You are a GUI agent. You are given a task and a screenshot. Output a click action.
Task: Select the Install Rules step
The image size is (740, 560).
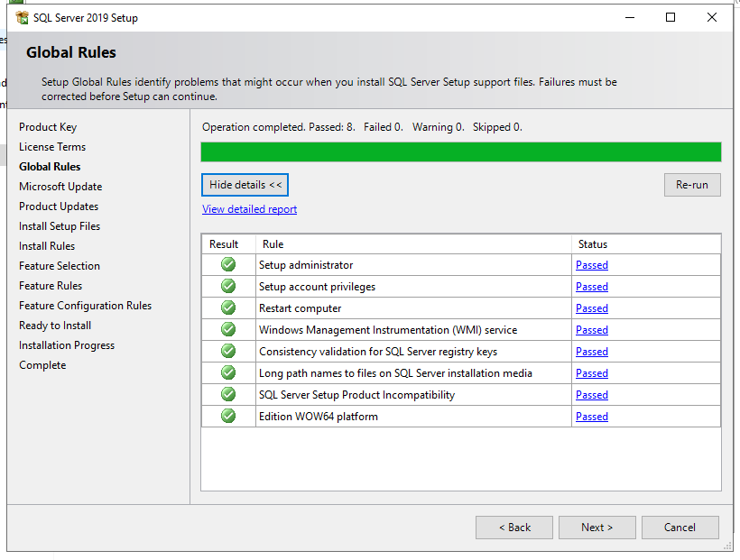point(47,246)
